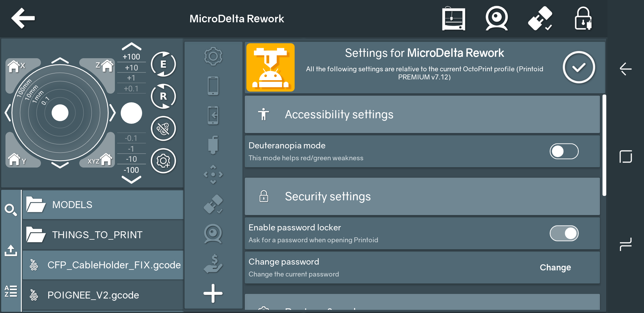Click the password lock icon in header
The height and width of the screenshot is (313, 644).
coord(583,19)
